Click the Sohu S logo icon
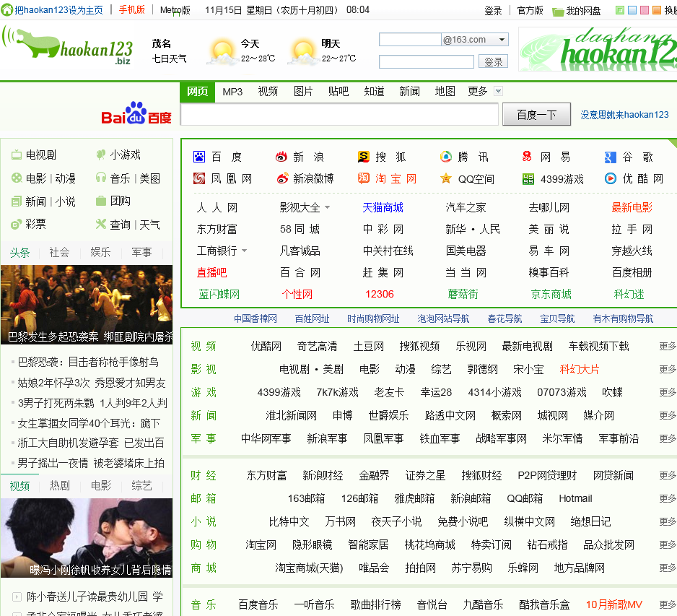Screen dimensions: 677x616 [x=364, y=157]
